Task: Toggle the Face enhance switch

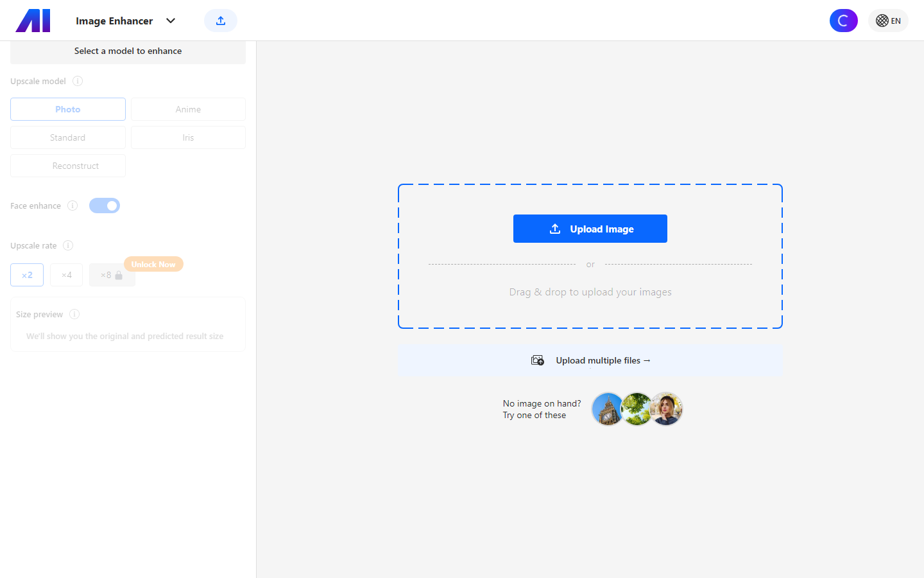Action: coord(105,206)
